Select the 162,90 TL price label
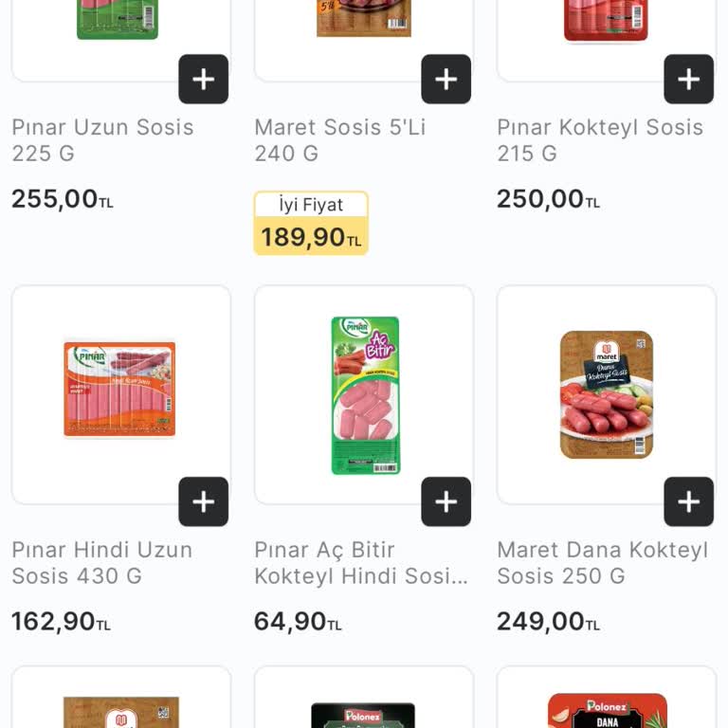 pyautogui.click(x=61, y=622)
